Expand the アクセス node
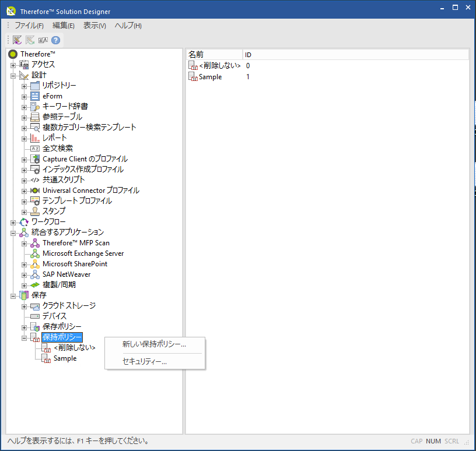The height and width of the screenshot is (451, 476). pos(13,65)
